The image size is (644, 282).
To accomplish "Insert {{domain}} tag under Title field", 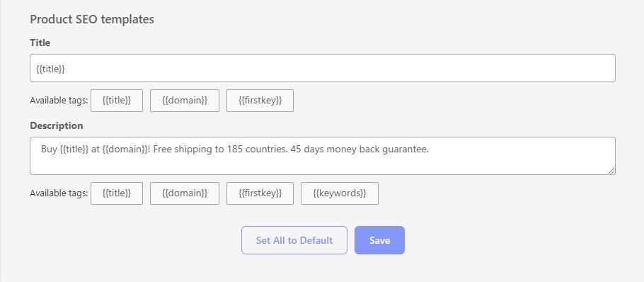I will 185,101.
